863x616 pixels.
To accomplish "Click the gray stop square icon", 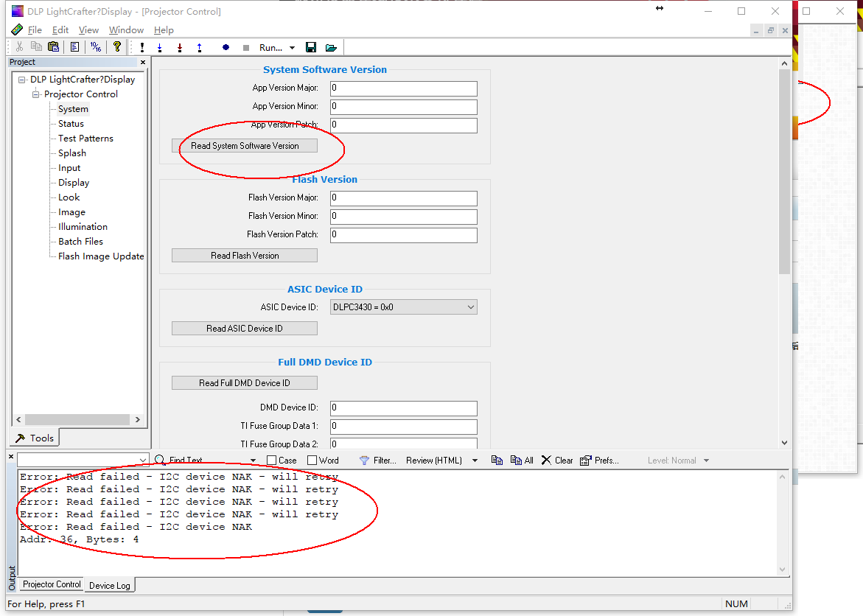I will click(246, 48).
